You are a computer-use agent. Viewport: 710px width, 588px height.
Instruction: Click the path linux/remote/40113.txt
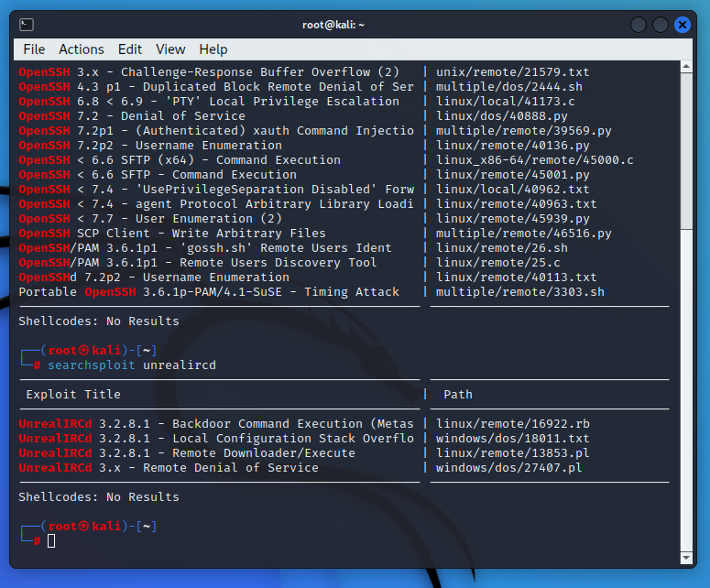coord(516,277)
